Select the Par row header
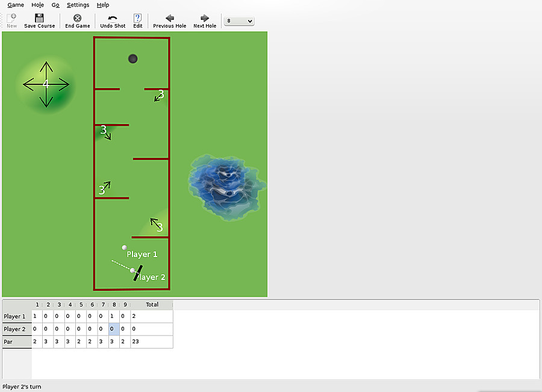The image size is (542, 392). tap(17, 342)
